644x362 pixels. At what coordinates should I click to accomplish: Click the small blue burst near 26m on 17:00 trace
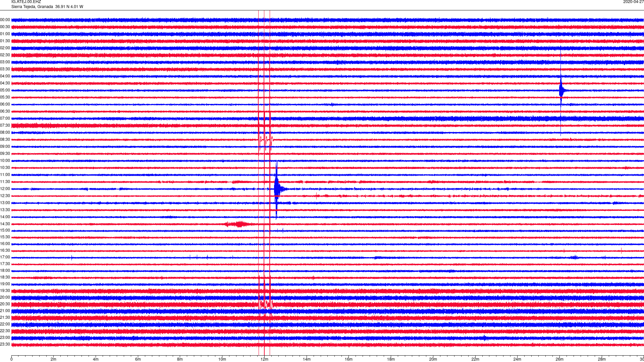point(575,257)
